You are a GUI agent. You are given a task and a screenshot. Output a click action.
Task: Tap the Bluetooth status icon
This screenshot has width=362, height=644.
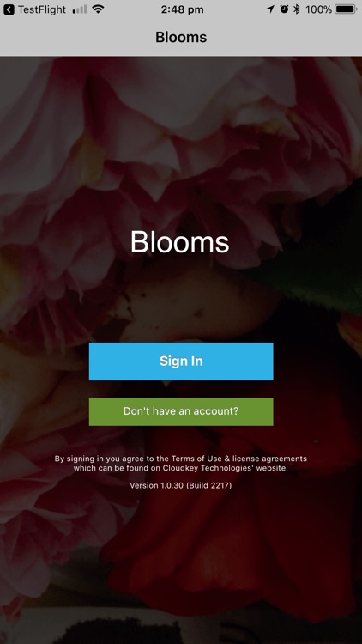coord(296,9)
